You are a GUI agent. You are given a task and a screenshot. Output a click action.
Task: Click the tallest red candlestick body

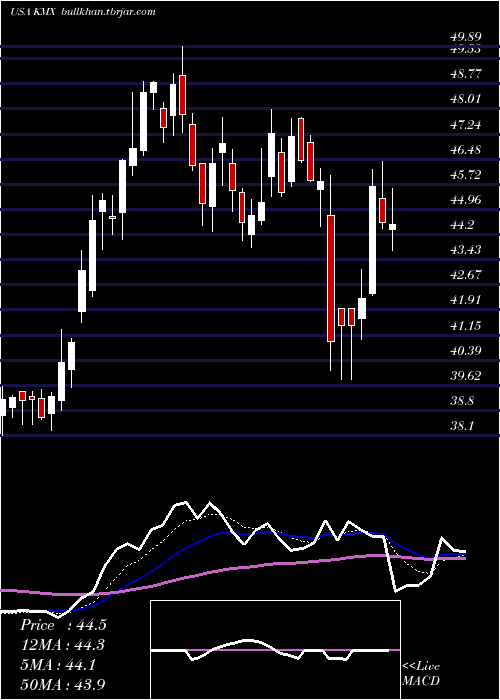pyautogui.click(x=331, y=279)
